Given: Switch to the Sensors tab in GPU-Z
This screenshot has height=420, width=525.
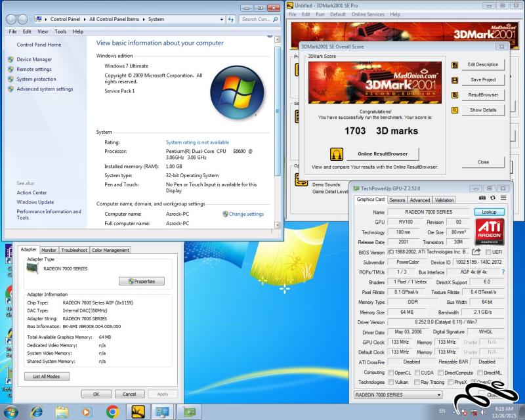Looking at the screenshot, I should tap(397, 200).
